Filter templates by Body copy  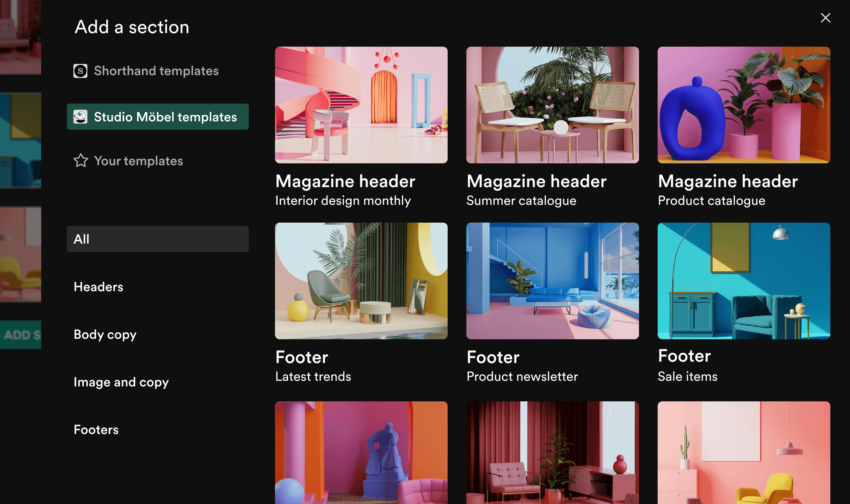[x=105, y=334]
